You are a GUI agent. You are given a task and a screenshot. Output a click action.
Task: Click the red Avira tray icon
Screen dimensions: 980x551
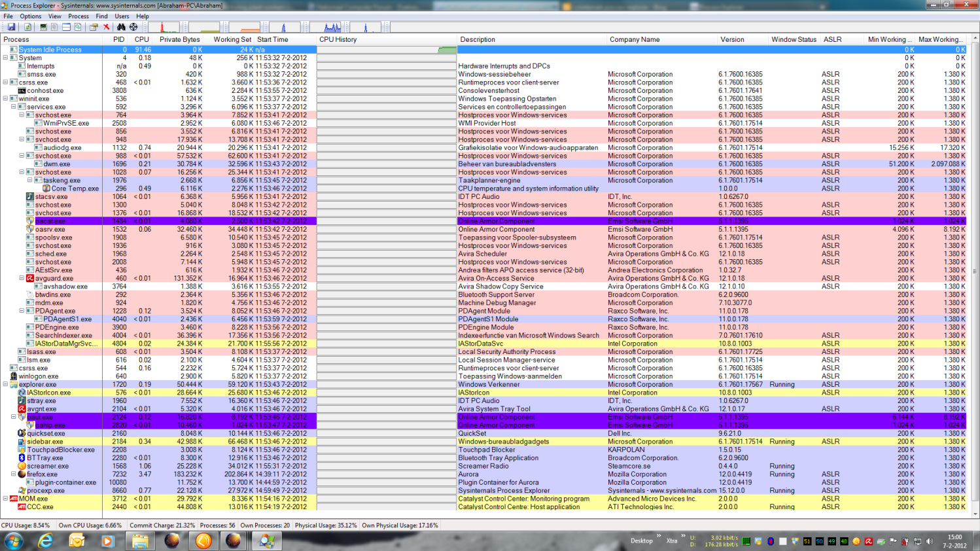point(869,541)
